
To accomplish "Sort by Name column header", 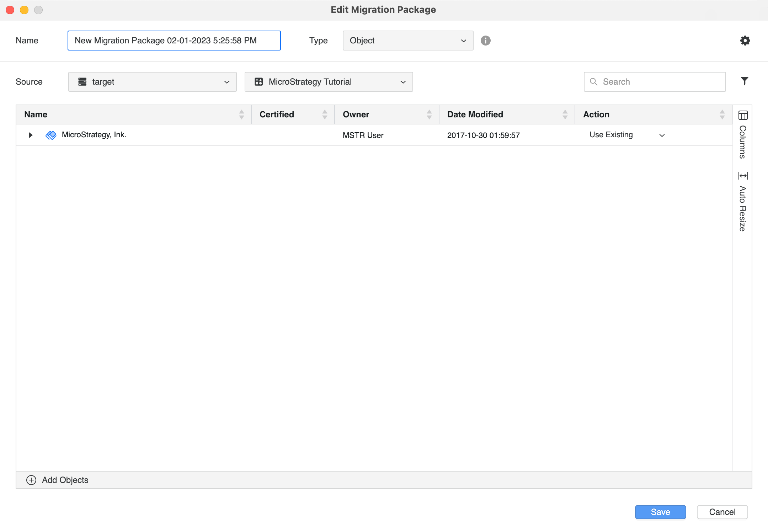I will click(x=36, y=115).
